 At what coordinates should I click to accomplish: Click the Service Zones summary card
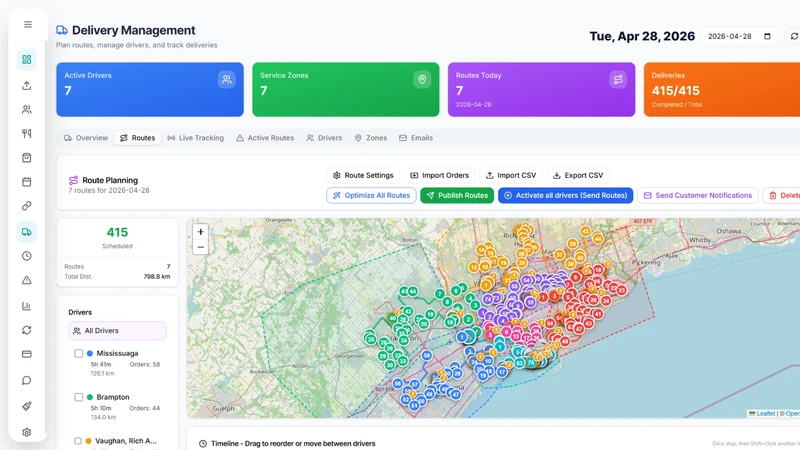pyautogui.click(x=345, y=89)
